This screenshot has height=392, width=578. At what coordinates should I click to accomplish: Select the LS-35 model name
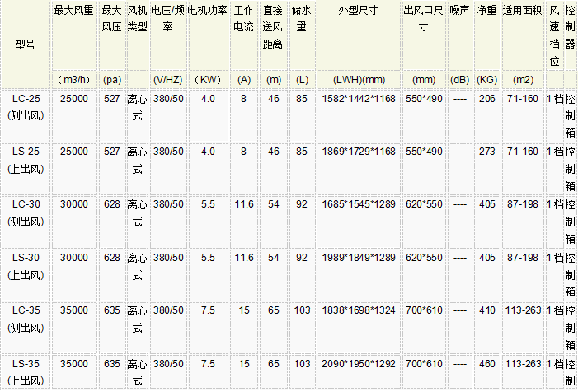[26, 363]
